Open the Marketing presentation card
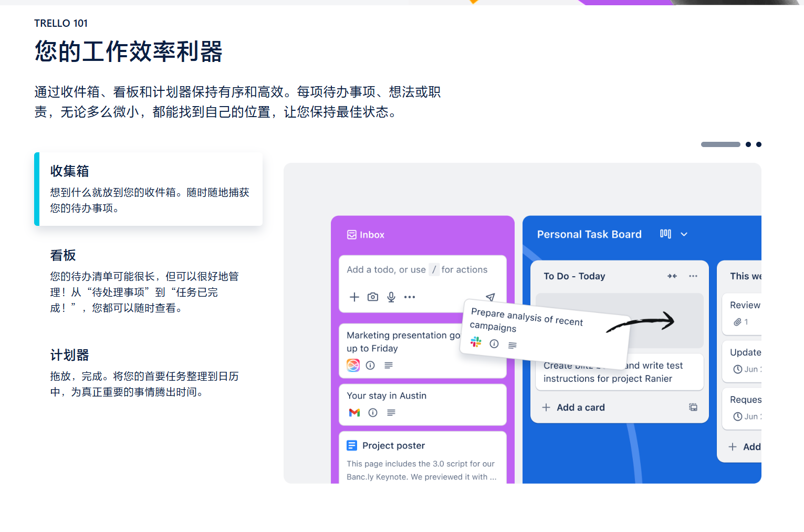The width and height of the screenshot is (804, 532). (x=423, y=351)
